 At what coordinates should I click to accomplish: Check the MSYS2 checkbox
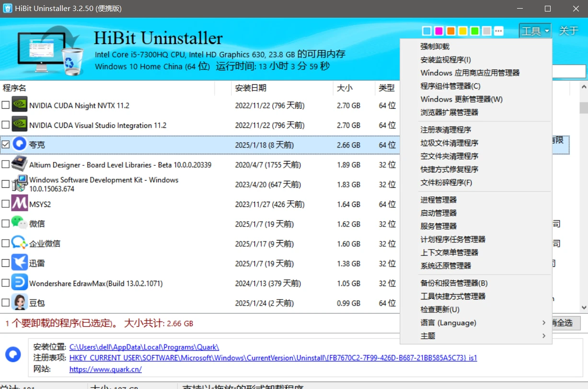(x=6, y=204)
